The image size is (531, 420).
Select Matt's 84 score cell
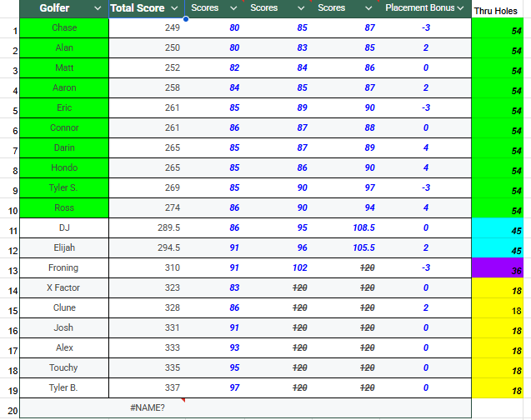point(278,67)
